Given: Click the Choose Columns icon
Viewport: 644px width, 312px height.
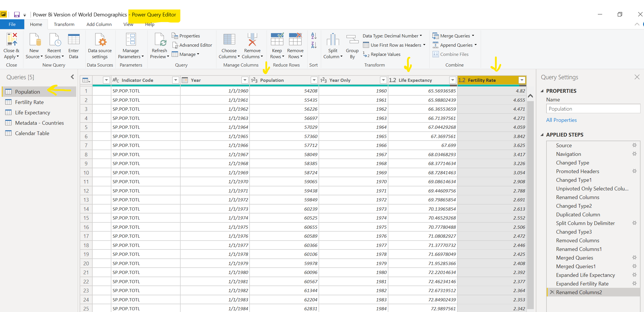Looking at the screenshot, I should pyautogui.click(x=229, y=40).
